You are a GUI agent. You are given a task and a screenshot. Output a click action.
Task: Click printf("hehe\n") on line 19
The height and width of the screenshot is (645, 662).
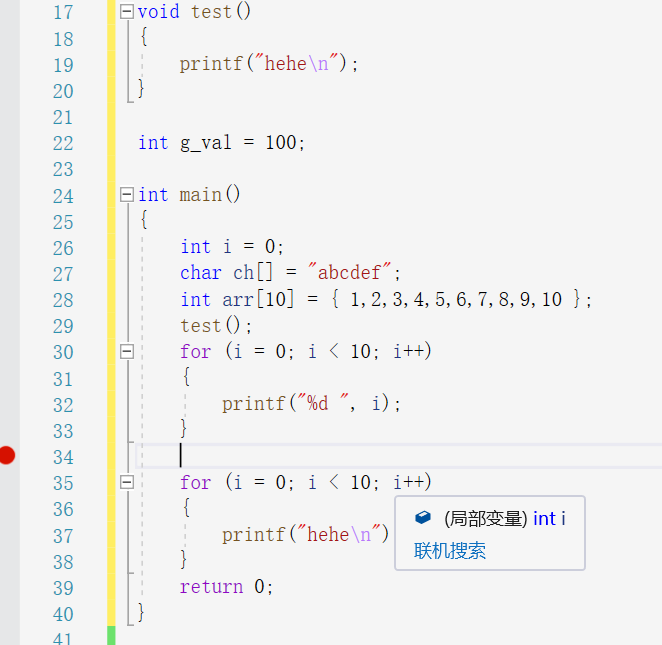click(x=269, y=64)
